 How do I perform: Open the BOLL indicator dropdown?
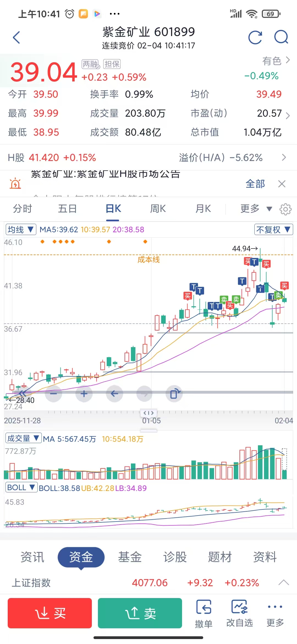tap(21, 487)
